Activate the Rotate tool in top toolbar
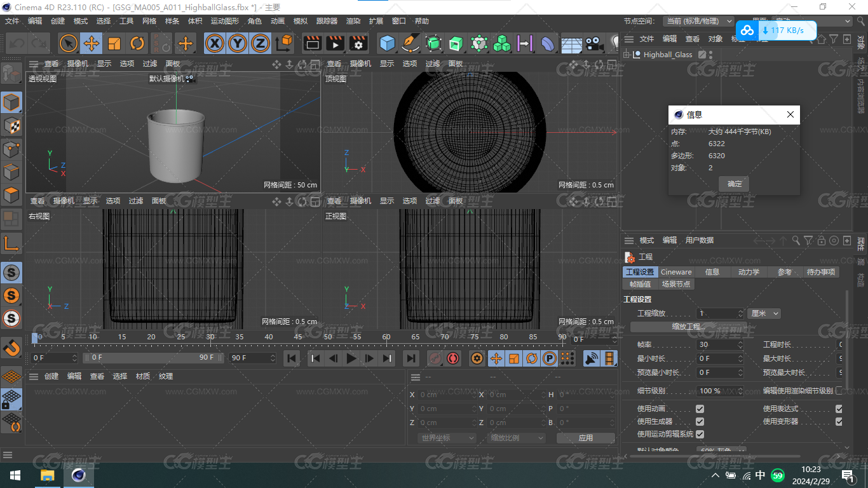The image size is (868, 488). click(137, 43)
